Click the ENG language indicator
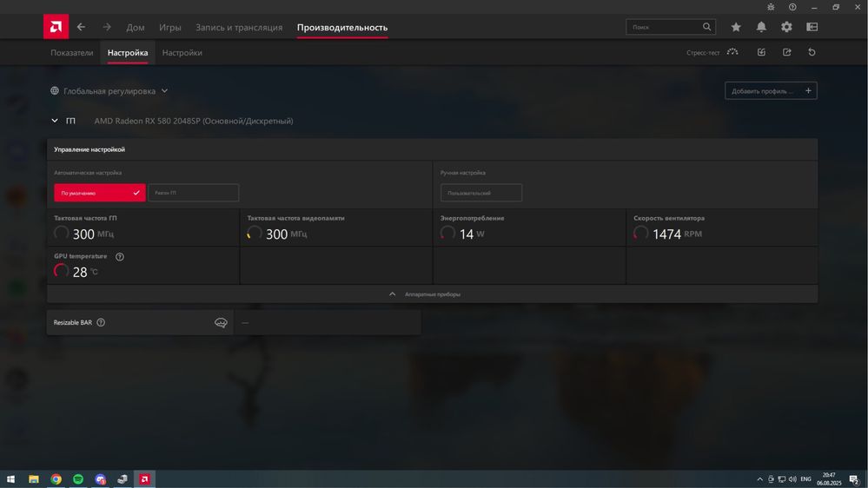This screenshot has height=488, width=868. click(x=806, y=479)
